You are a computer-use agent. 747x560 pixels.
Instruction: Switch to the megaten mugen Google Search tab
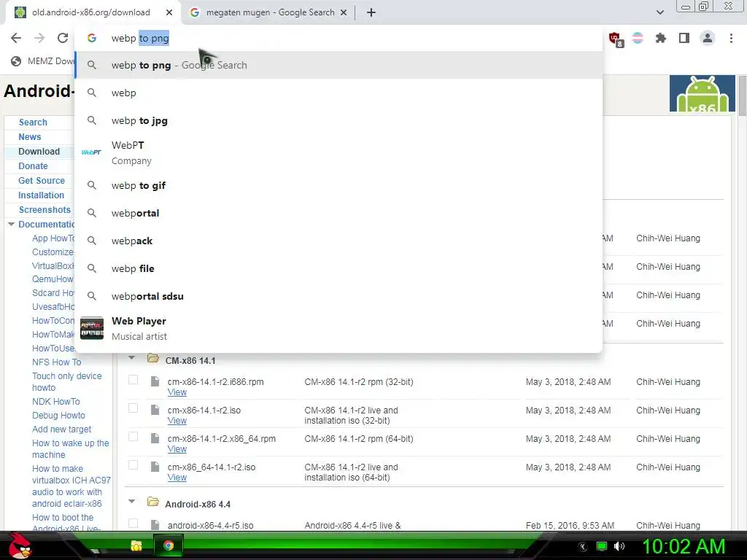pos(268,12)
